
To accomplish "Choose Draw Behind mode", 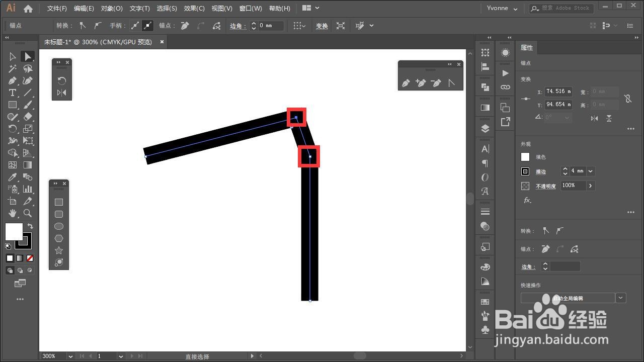I will [x=20, y=270].
